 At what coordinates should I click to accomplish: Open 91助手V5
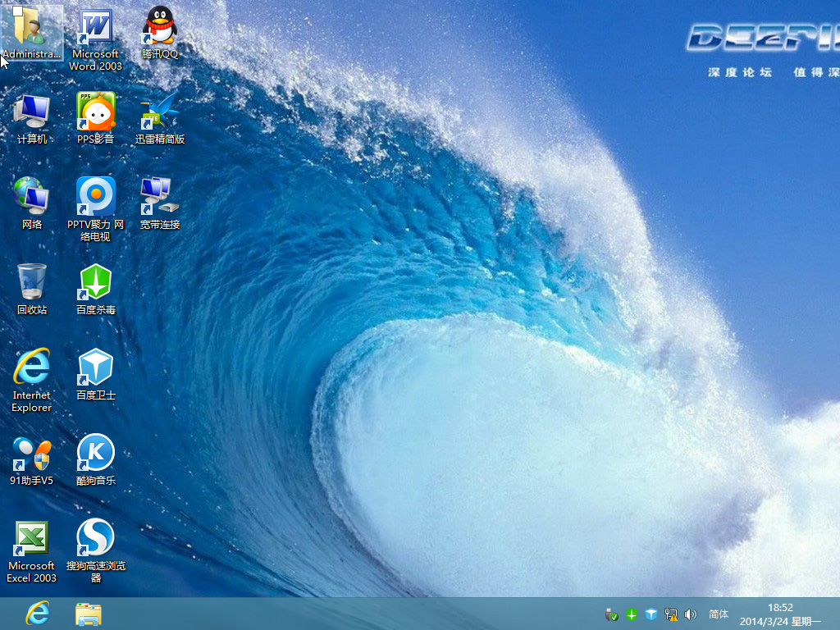[x=32, y=454]
